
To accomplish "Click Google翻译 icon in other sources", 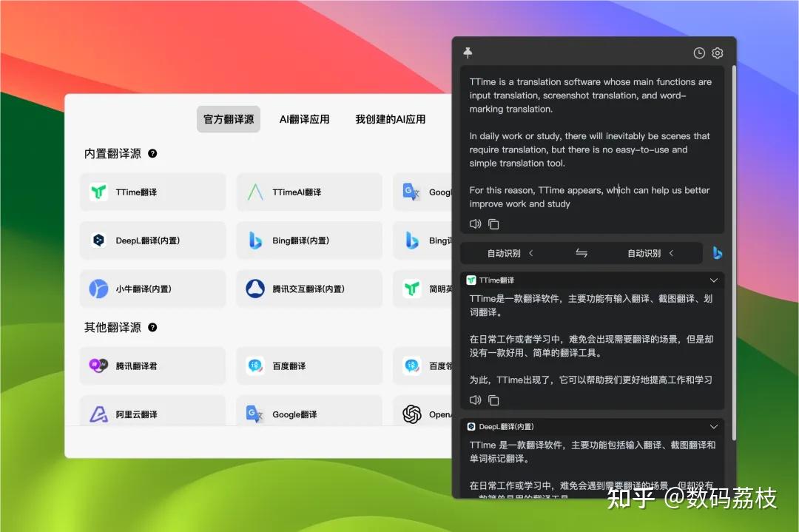I will pyautogui.click(x=254, y=414).
